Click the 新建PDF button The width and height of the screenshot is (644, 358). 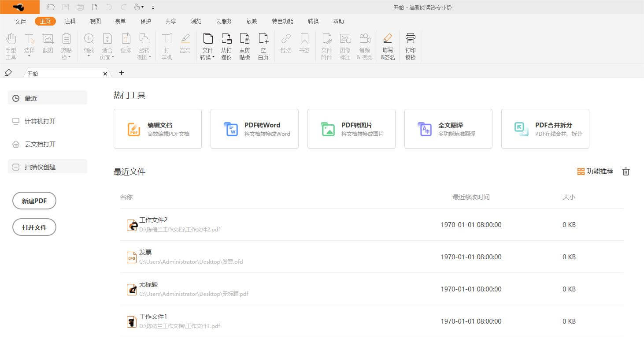(34, 201)
